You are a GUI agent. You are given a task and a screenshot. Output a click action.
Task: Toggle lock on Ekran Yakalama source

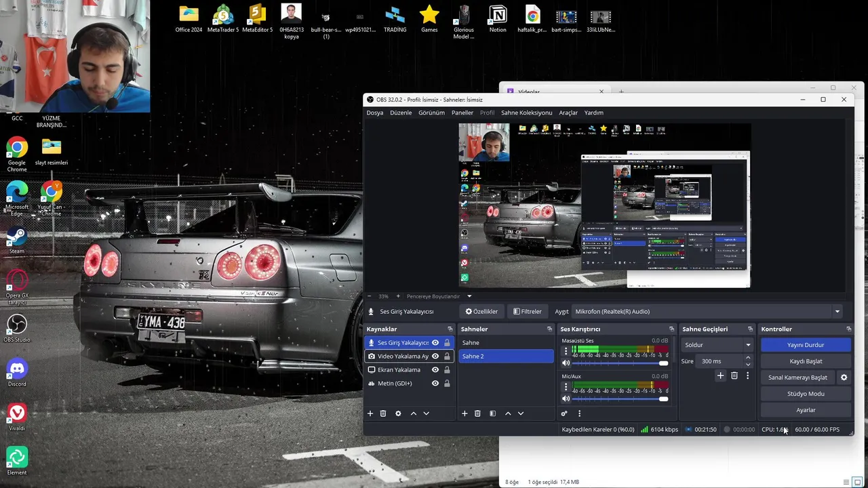pyautogui.click(x=447, y=370)
